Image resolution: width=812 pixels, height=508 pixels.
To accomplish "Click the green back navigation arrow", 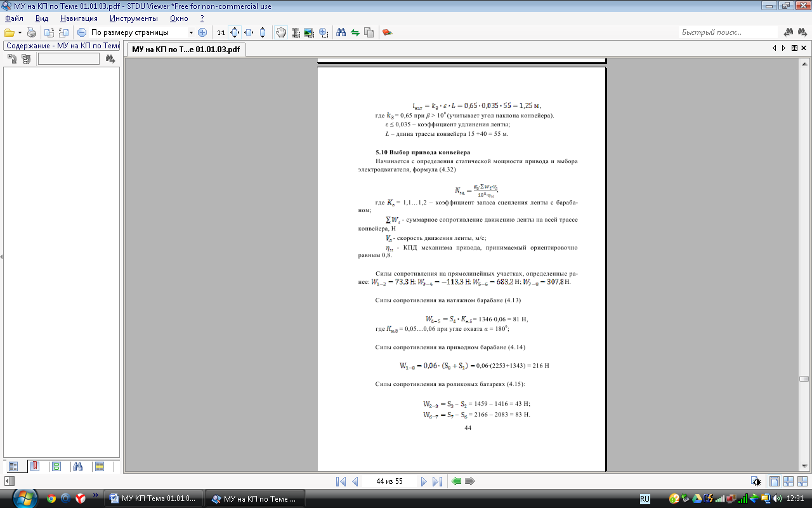I will click(x=456, y=481).
